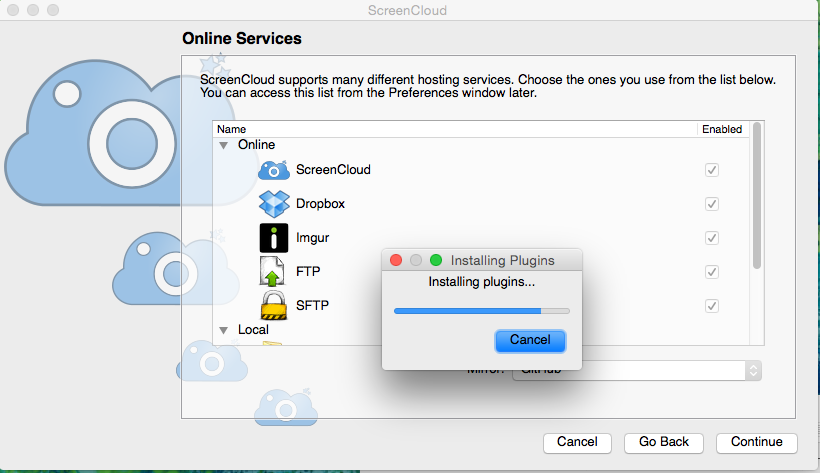Click the Online Services heading
This screenshot has height=473, width=820.
[242, 38]
